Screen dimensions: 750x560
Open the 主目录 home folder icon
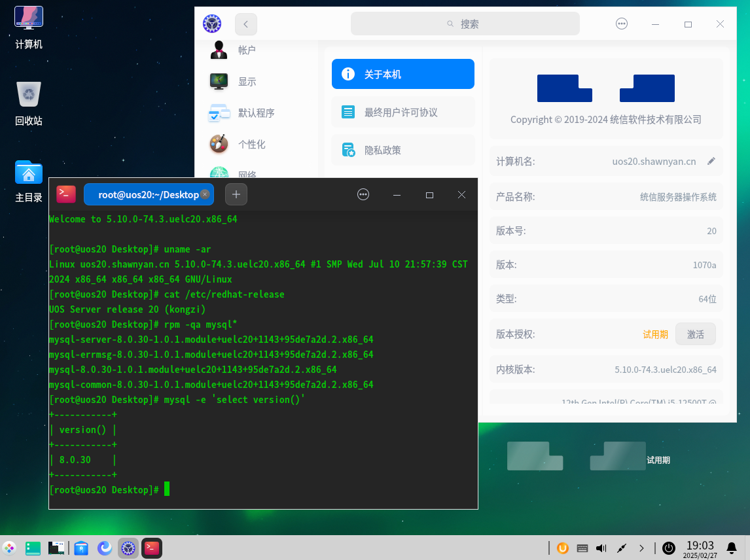click(29, 181)
